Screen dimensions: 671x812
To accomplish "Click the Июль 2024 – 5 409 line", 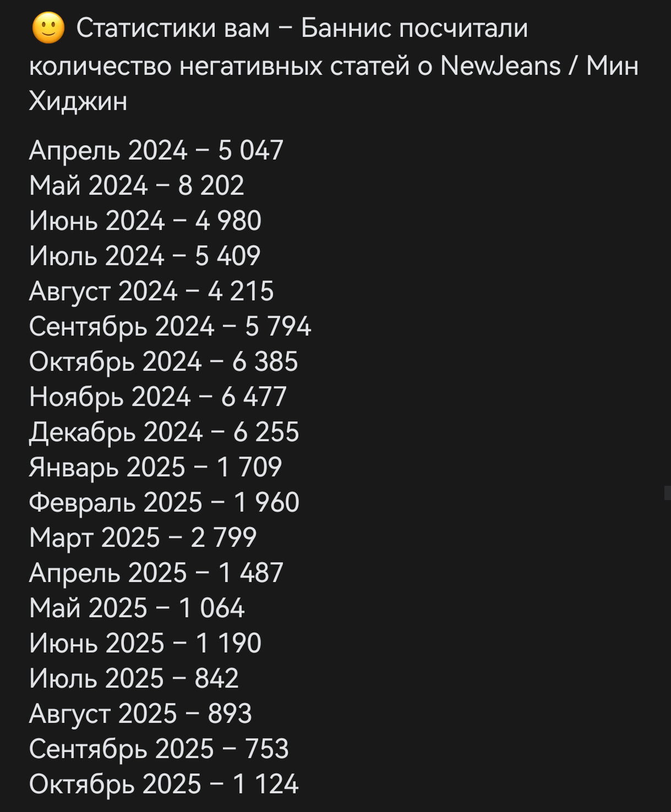I will pyautogui.click(x=144, y=256).
